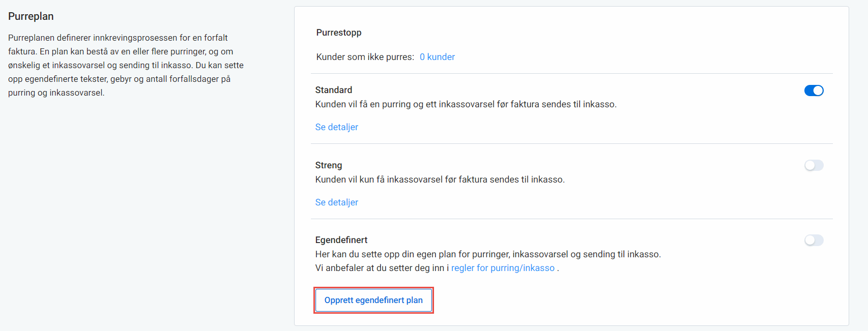Follow the regler for purring/inkasso link
868x331 pixels.
pos(503,268)
